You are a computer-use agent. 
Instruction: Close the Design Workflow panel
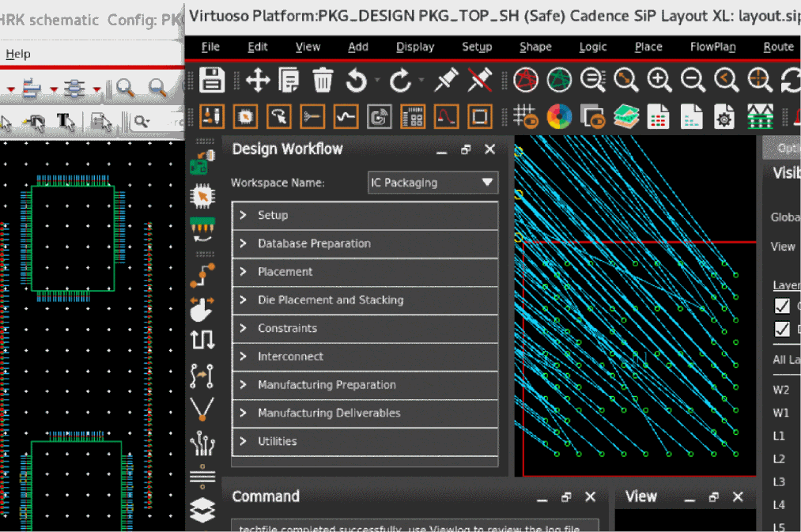point(489,149)
